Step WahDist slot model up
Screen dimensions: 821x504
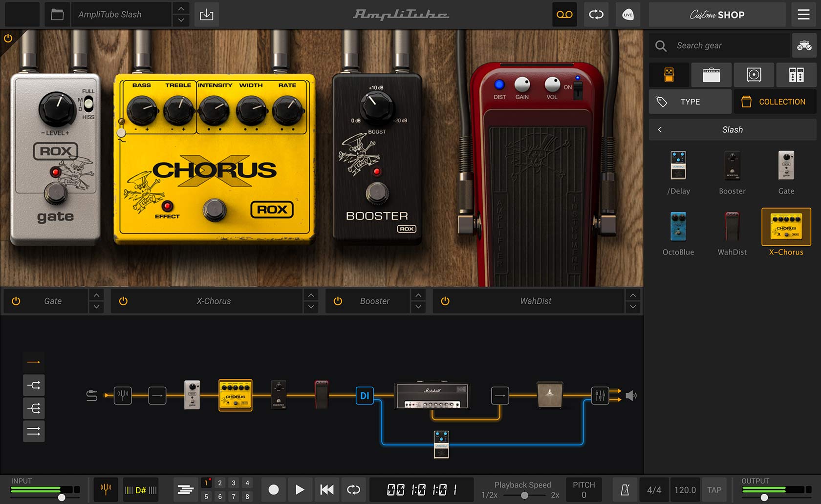pyautogui.click(x=633, y=295)
